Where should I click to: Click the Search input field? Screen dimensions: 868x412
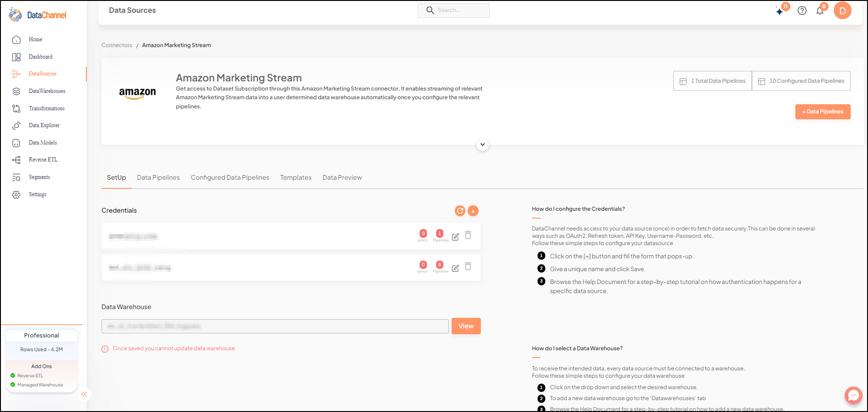pos(453,10)
